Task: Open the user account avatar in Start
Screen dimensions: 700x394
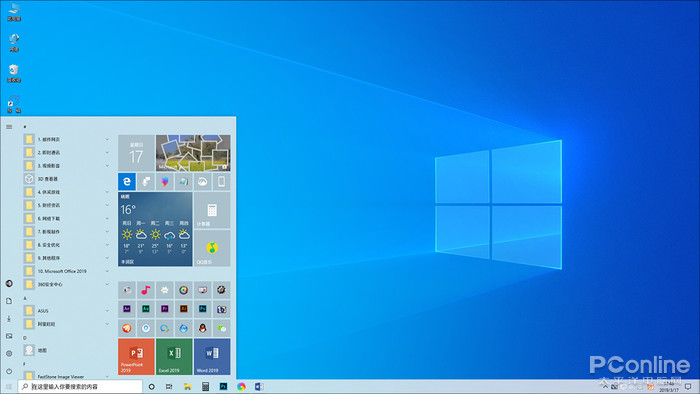Action: click(x=9, y=283)
